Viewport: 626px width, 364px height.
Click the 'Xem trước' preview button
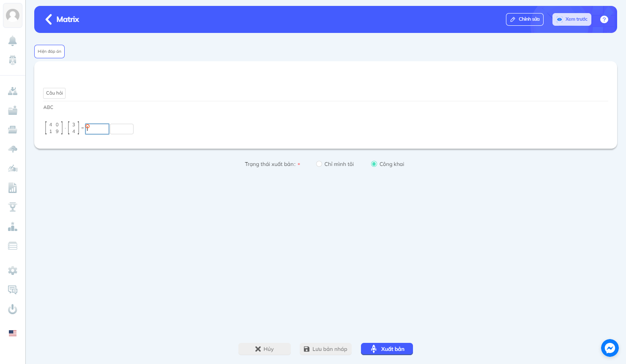[x=572, y=19]
